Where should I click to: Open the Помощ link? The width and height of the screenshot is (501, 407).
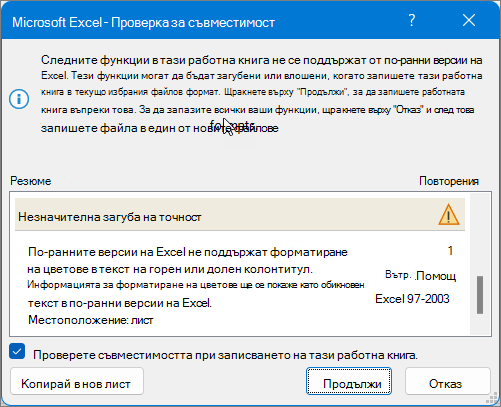pyautogui.click(x=436, y=276)
